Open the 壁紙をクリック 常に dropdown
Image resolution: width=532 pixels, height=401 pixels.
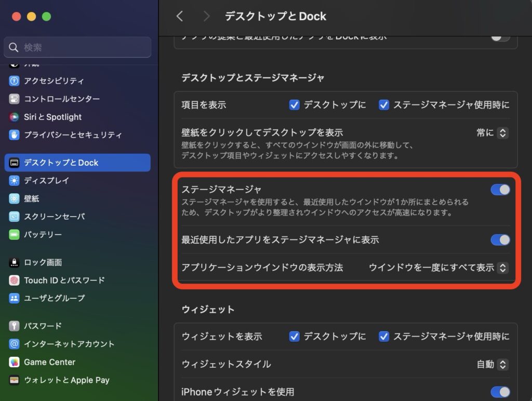tap(492, 133)
